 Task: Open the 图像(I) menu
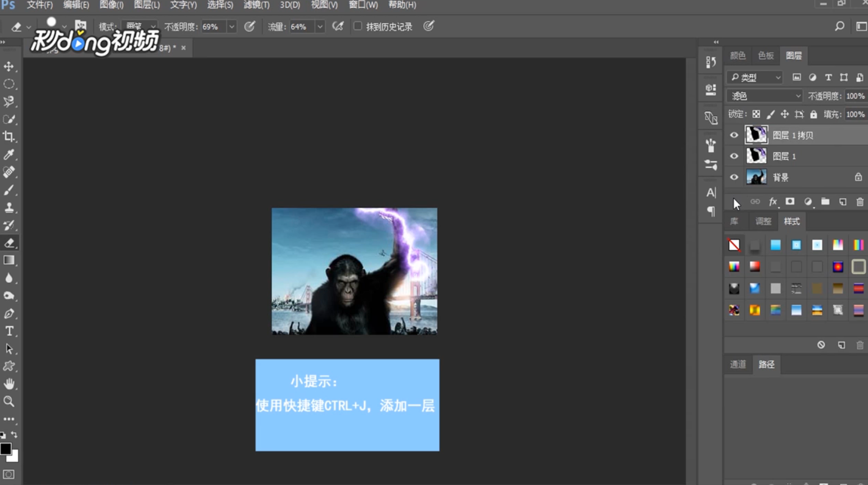pos(111,5)
